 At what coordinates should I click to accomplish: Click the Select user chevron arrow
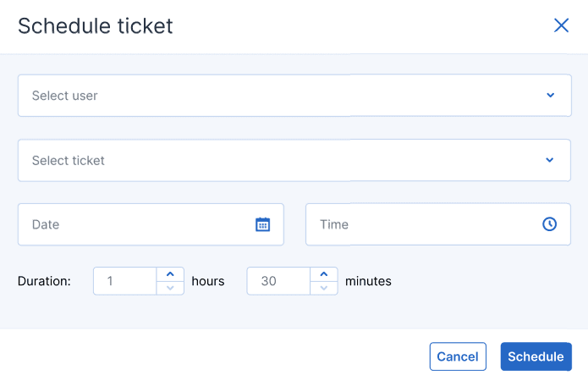pos(550,95)
